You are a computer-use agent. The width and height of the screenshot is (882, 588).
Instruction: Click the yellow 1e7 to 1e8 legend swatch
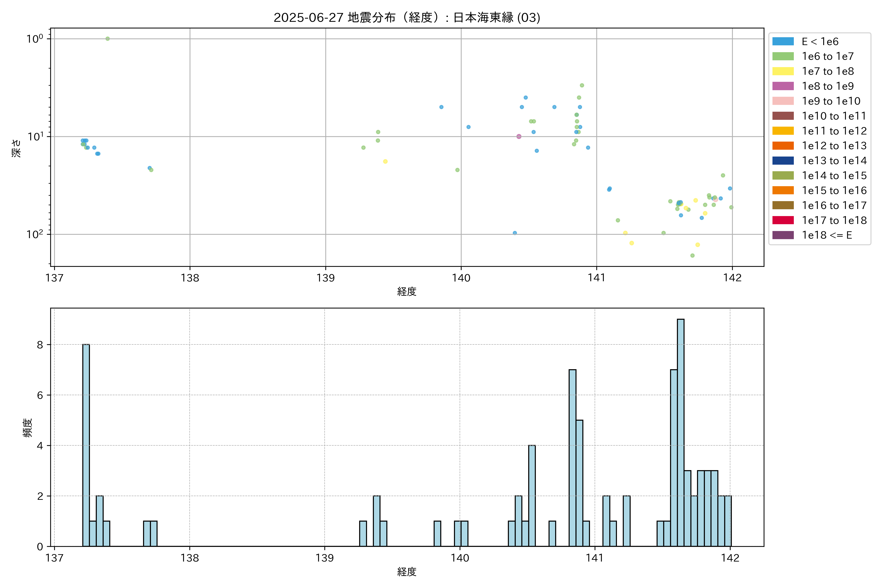(x=783, y=71)
